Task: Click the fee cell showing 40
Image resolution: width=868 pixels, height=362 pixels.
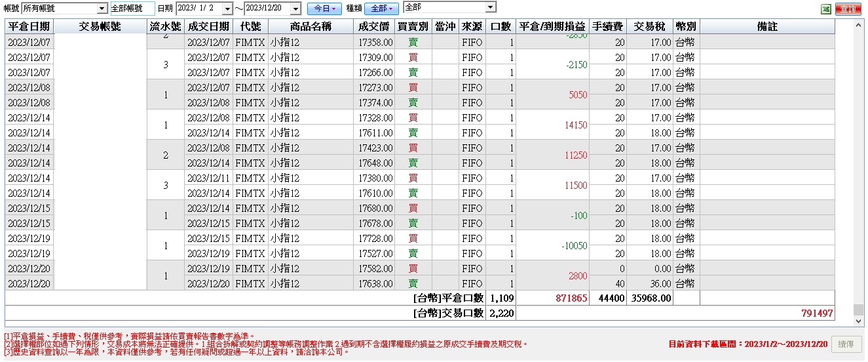Action: pyautogui.click(x=607, y=283)
